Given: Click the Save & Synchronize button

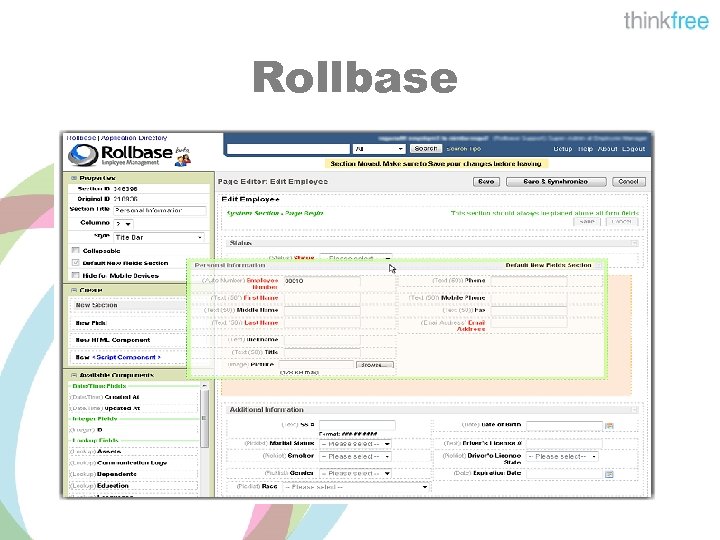Looking at the screenshot, I should (x=556, y=181).
